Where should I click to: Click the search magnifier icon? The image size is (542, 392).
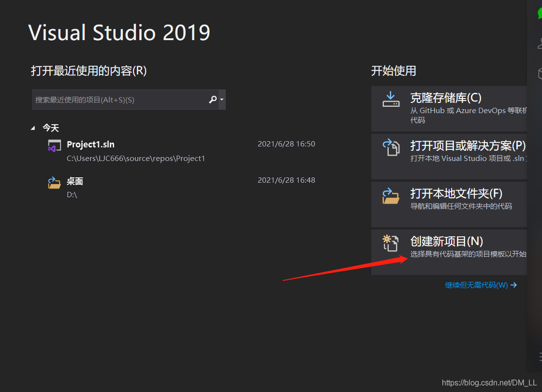pos(213,100)
